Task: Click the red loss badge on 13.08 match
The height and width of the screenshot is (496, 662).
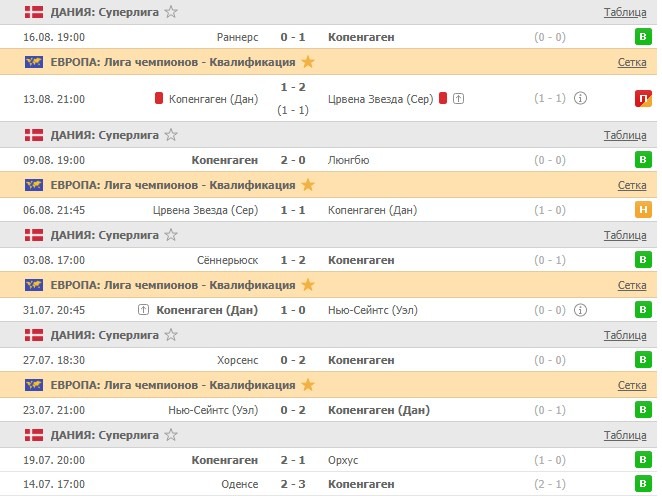Action: 642,99
